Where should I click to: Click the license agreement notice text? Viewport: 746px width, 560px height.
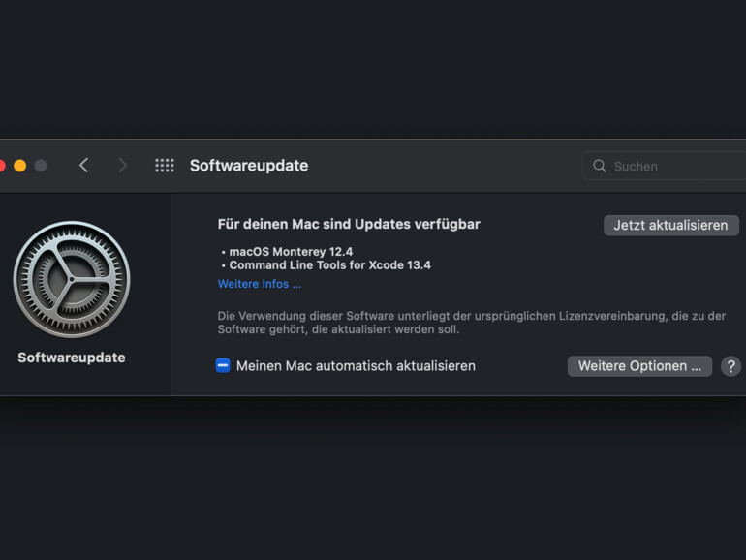tap(471, 323)
